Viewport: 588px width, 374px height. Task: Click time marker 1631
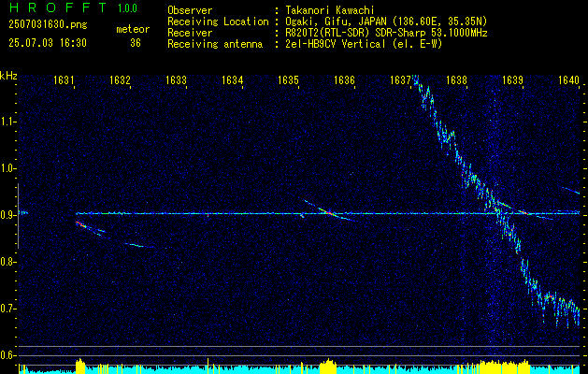[x=64, y=79]
